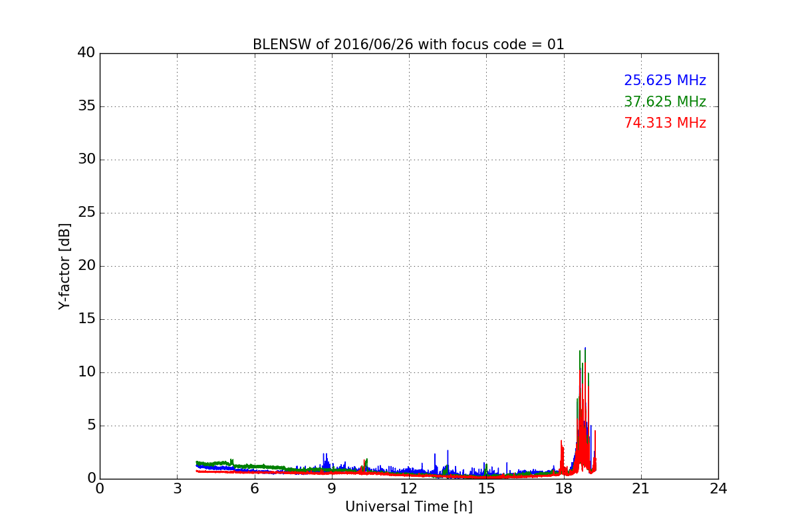Image resolution: width=798 pixels, height=532 pixels.
Task: Click the 'Y-factor [dB]' axis label
Action: (x=65, y=266)
